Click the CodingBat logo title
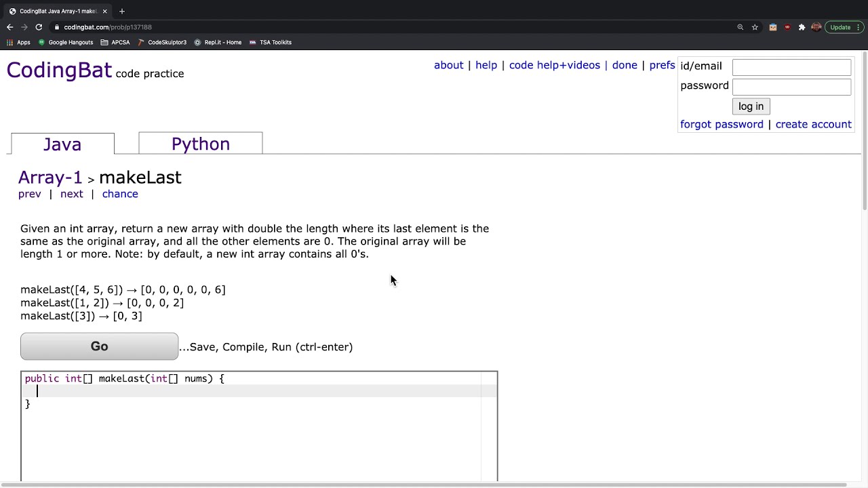868x488 pixels. [59, 70]
